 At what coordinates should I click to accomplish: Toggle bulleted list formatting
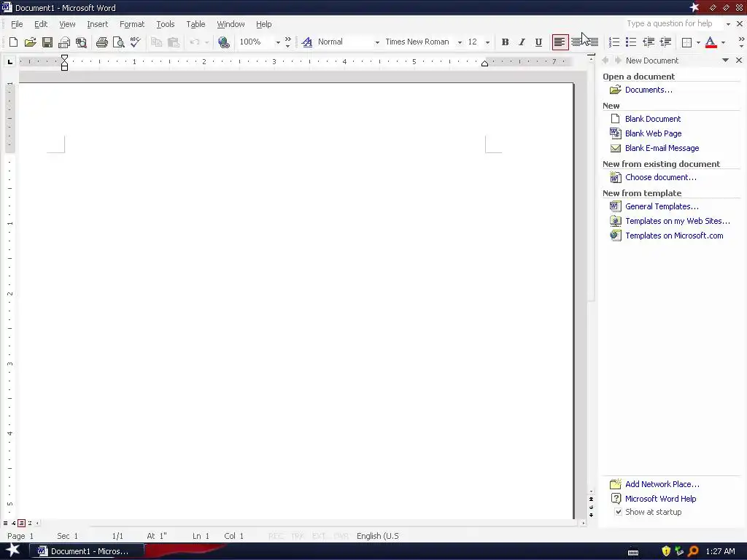(631, 42)
